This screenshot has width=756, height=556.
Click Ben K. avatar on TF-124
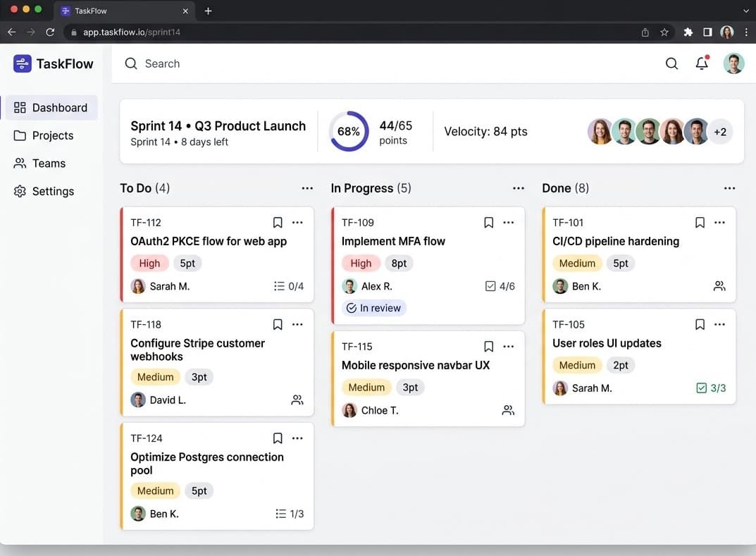pyautogui.click(x=138, y=514)
